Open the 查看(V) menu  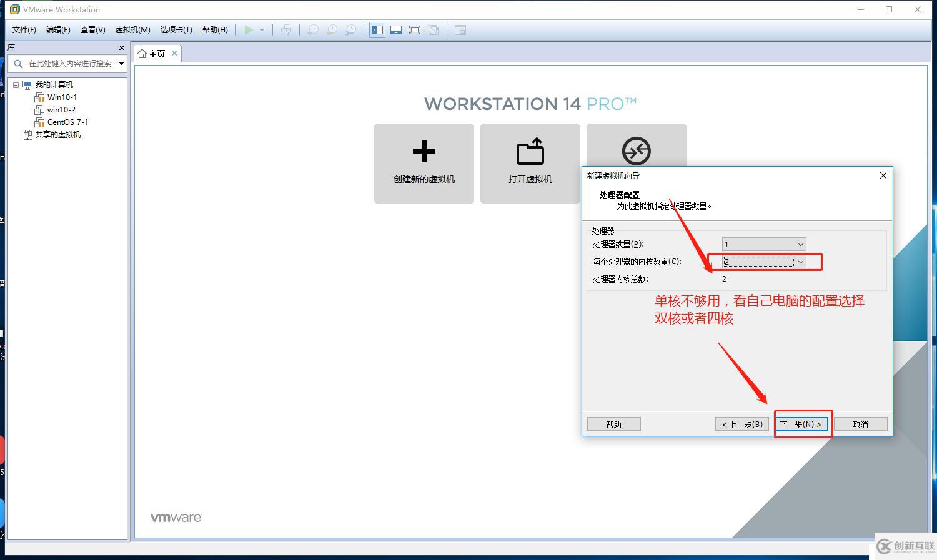(92, 30)
